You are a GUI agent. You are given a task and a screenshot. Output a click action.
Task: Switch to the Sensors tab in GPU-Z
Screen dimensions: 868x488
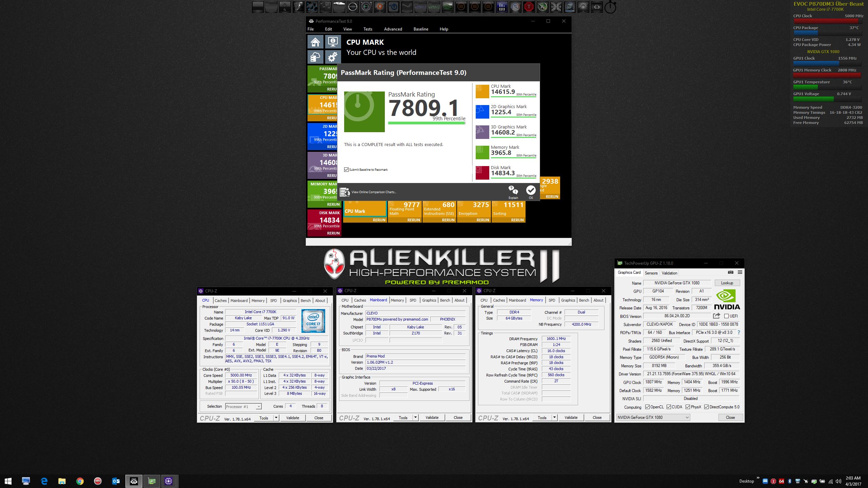point(651,273)
